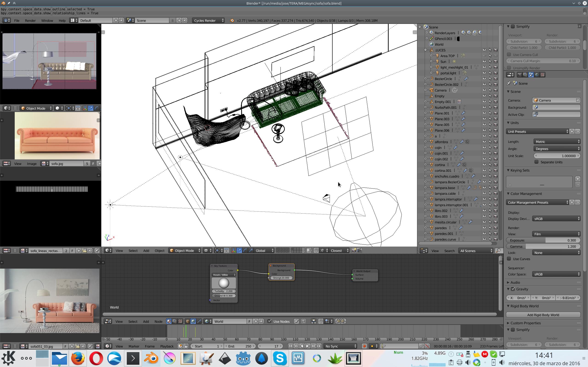Click the record auto-keyframe button in the timeline

(364, 346)
